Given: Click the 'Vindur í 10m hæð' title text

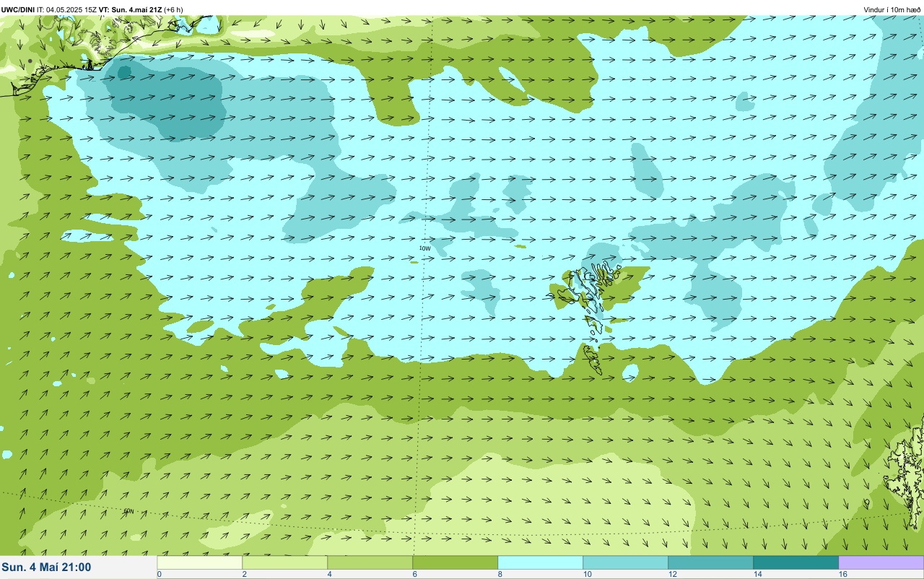Looking at the screenshot, I should click(x=892, y=9).
